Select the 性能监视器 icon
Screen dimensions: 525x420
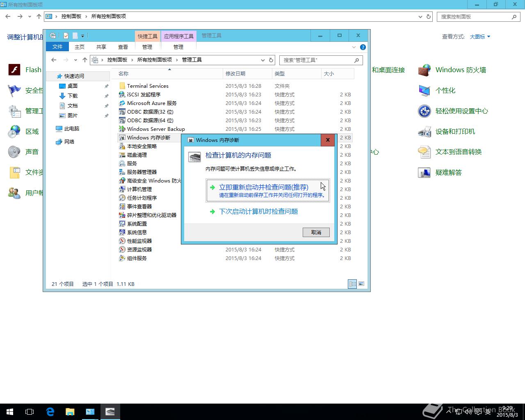(122, 241)
